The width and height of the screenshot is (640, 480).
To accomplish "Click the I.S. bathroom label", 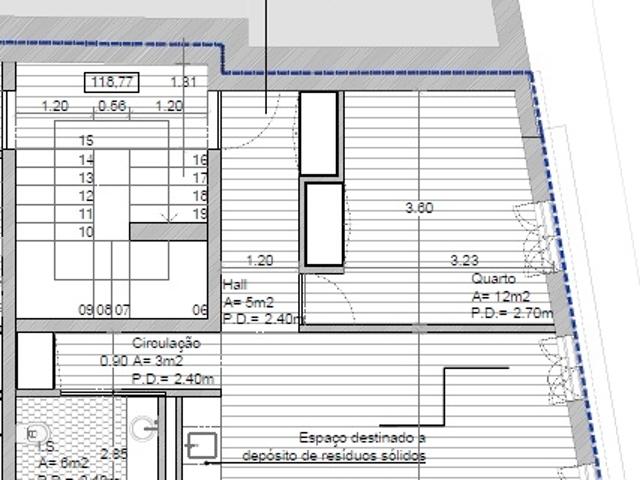I will [x=47, y=448].
